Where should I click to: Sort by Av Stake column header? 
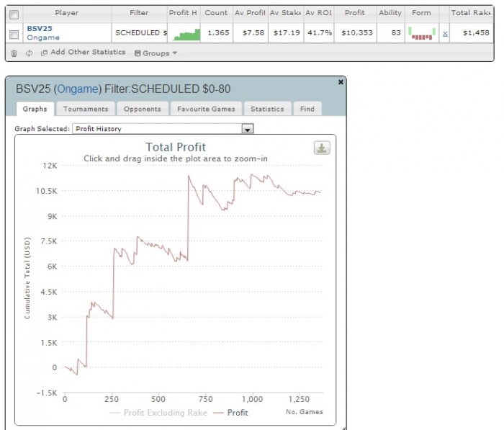[x=285, y=13]
